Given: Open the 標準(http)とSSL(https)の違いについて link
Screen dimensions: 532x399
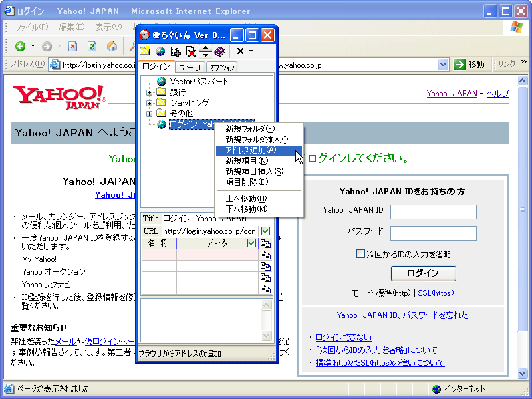Looking at the screenshot, I should [380, 362].
